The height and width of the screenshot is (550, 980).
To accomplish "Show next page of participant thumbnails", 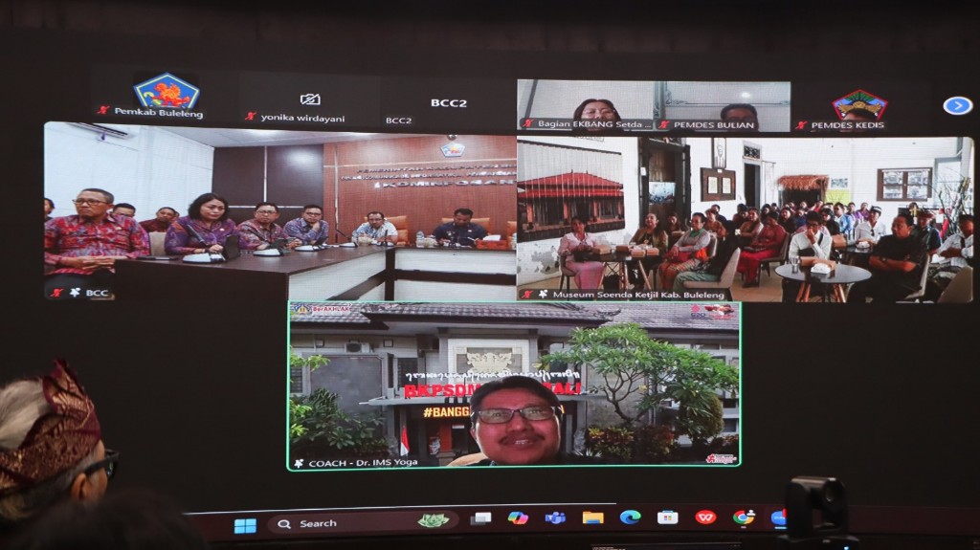I will (x=957, y=105).
